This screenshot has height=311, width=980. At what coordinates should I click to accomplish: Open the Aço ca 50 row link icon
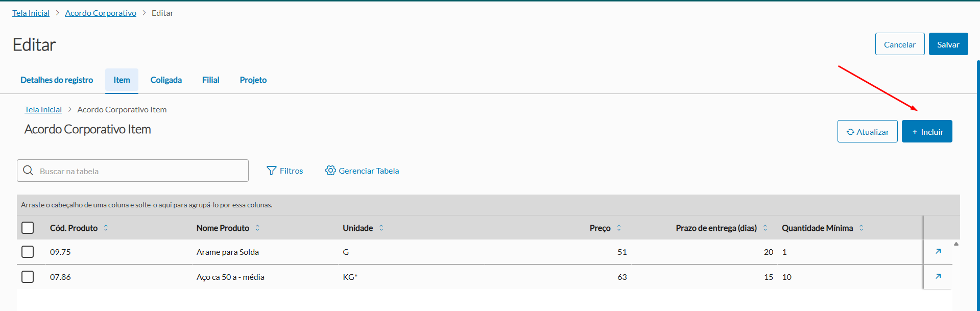938,276
